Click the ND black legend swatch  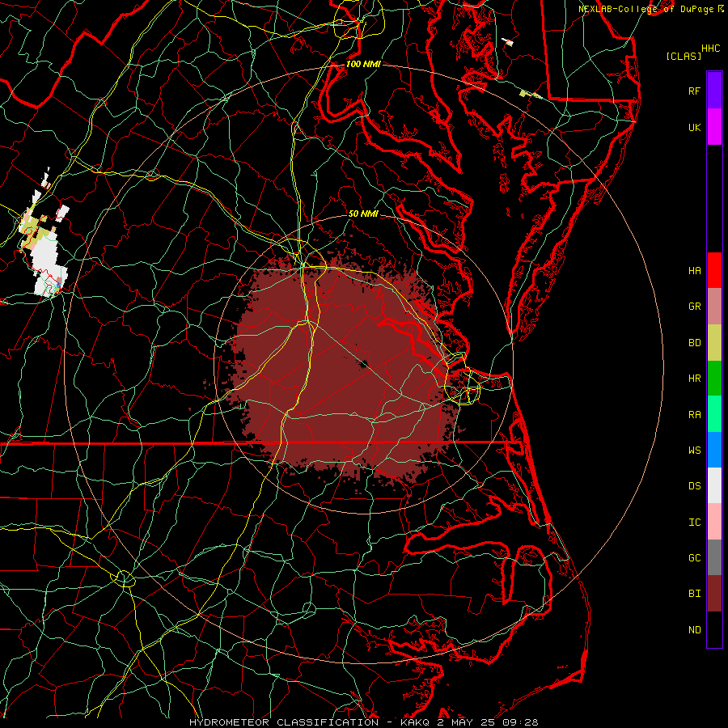[x=714, y=629]
